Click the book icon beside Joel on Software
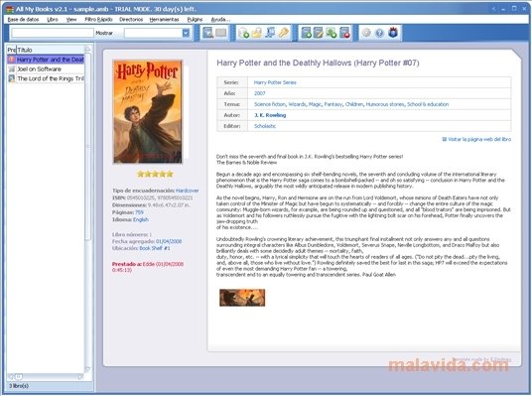Viewport: 532px width, 396px height. point(12,68)
